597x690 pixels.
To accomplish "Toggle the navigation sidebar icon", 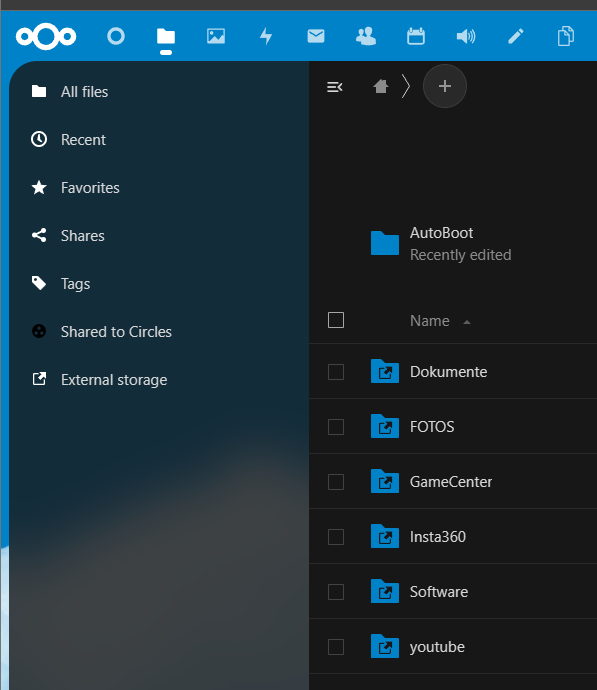I will pos(335,87).
